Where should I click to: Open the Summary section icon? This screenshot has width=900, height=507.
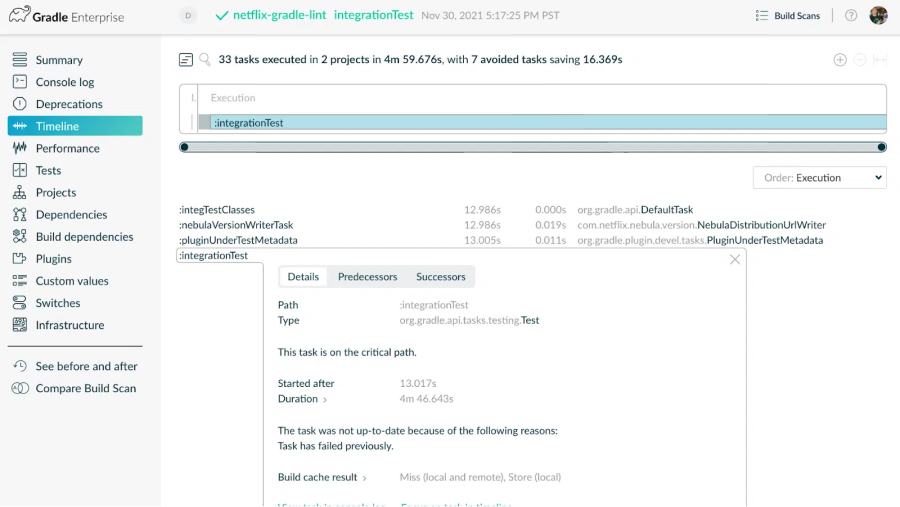(20, 60)
